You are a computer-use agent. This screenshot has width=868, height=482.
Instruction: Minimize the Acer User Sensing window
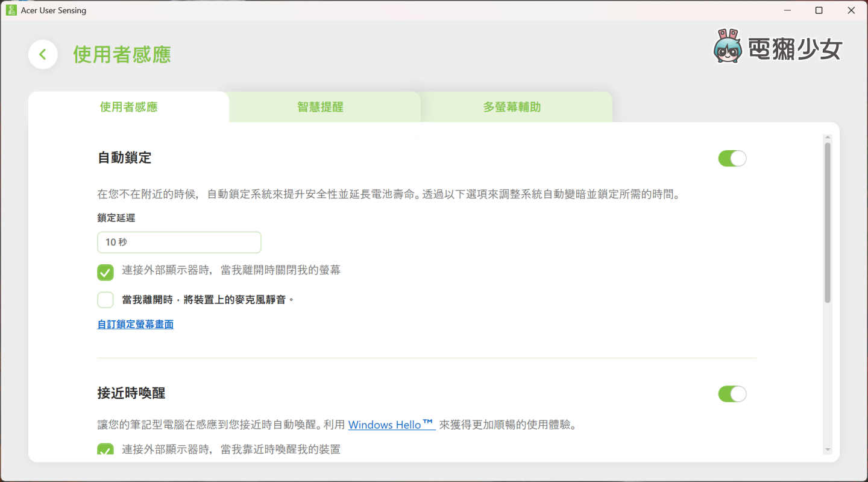(x=788, y=10)
